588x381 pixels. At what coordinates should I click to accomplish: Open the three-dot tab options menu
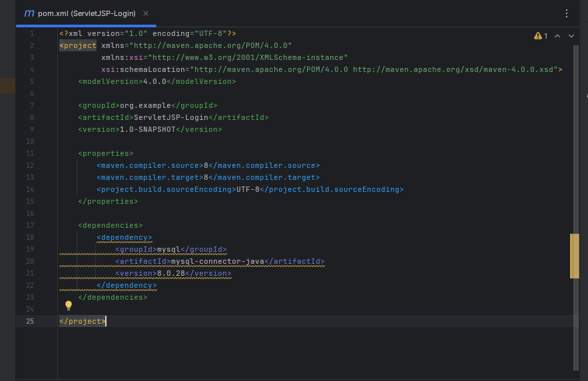click(x=567, y=13)
